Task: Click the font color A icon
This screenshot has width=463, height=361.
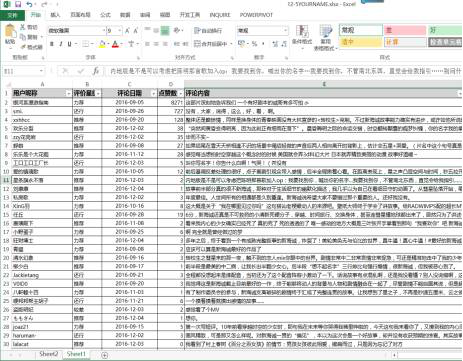Action: pyautogui.click(x=115, y=44)
